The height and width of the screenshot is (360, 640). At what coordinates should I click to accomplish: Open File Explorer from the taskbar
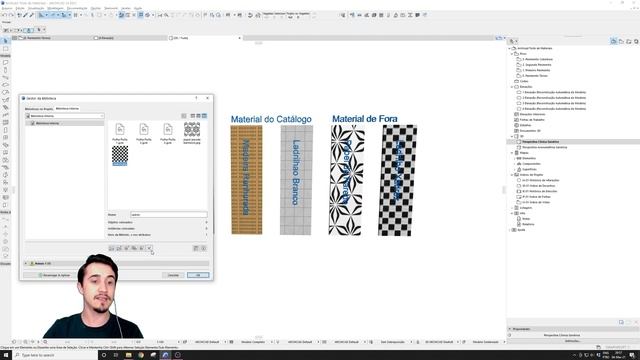128,355
